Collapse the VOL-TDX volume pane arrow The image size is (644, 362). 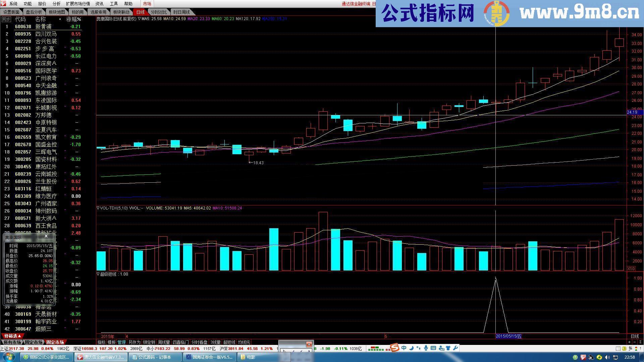tap(98, 208)
